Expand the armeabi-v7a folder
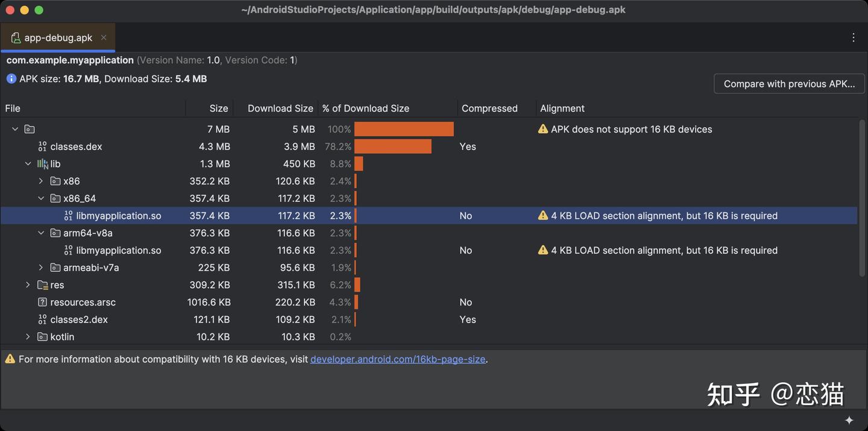Image resolution: width=868 pixels, height=431 pixels. pos(40,267)
